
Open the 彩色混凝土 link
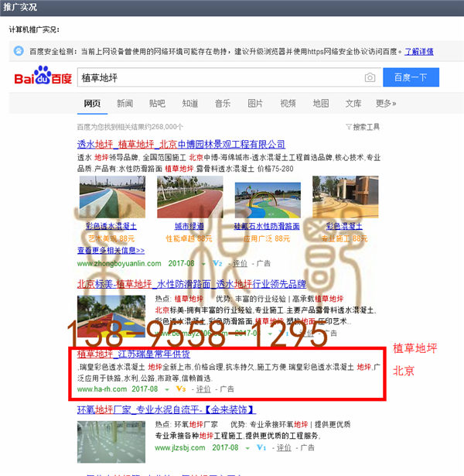point(344,226)
